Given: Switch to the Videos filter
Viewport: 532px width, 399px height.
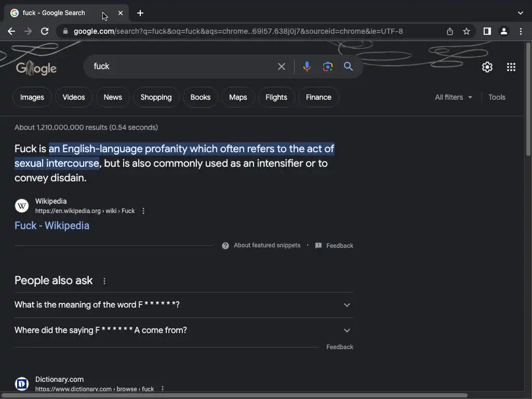Looking at the screenshot, I should point(74,97).
